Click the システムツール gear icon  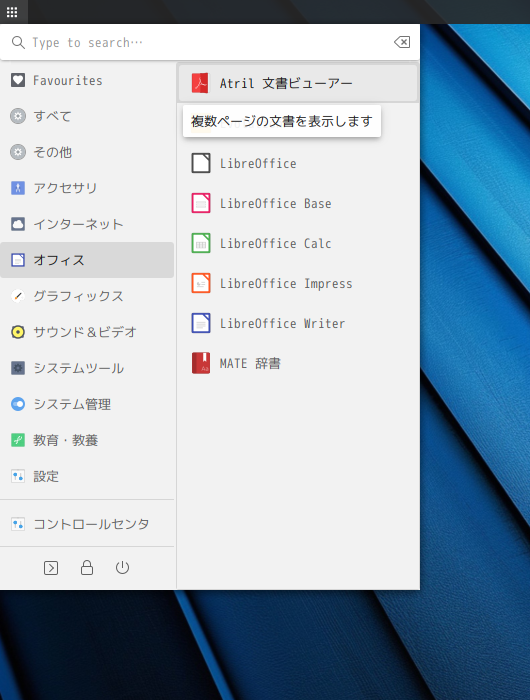click(x=18, y=368)
